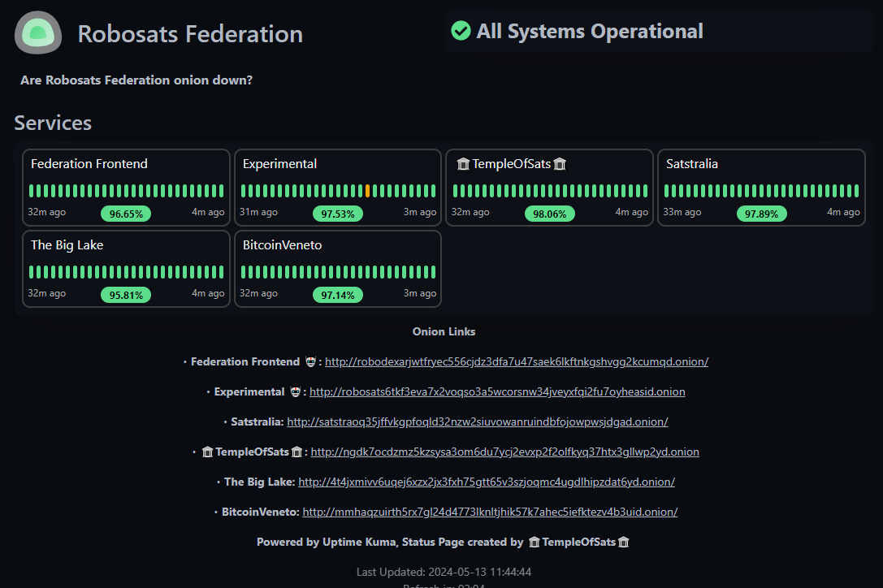Click the Onion Links heading
Viewport: 883px width, 588px height.
point(444,331)
